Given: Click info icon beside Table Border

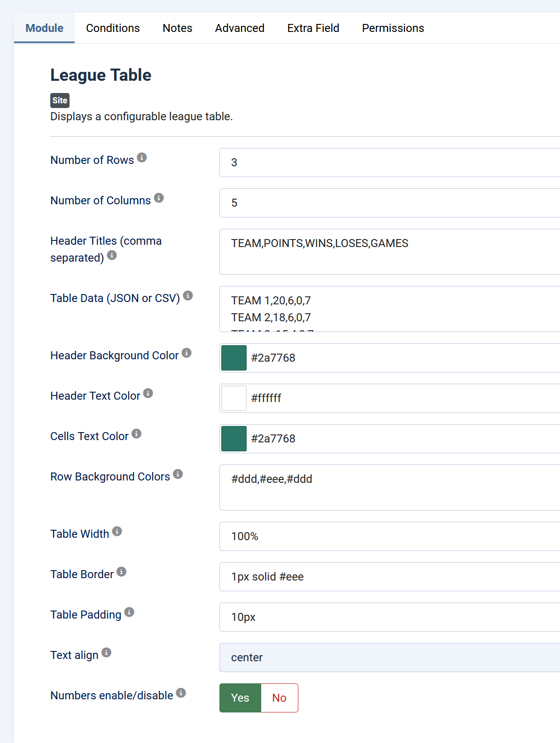Looking at the screenshot, I should pos(121,572).
